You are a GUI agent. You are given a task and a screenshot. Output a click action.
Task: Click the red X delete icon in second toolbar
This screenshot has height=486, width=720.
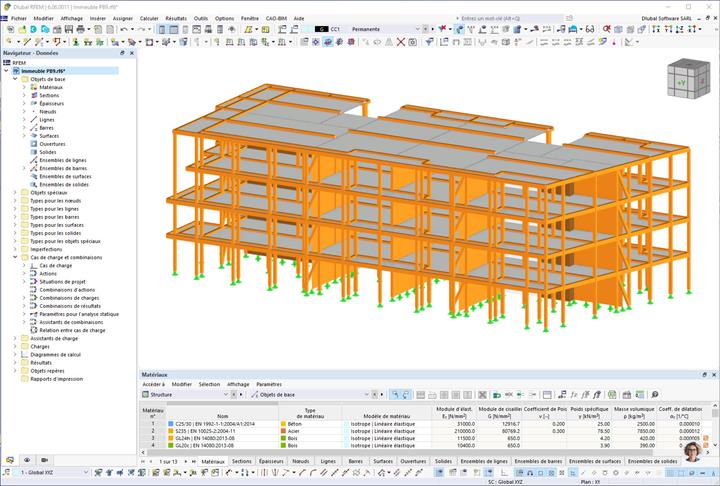pyautogui.click(x=400, y=42)
